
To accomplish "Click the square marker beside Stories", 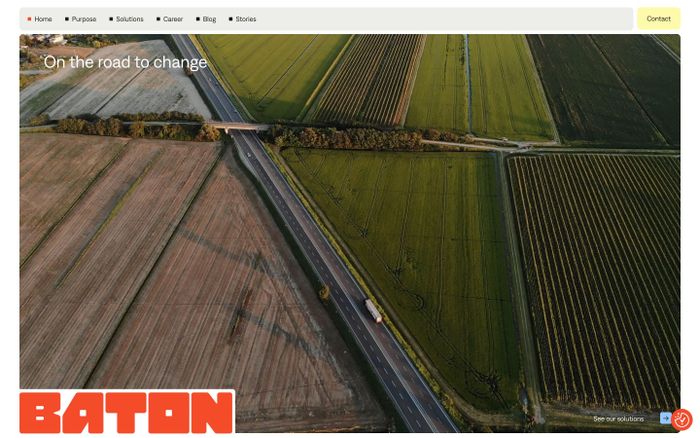I will (x=231, y=19).
